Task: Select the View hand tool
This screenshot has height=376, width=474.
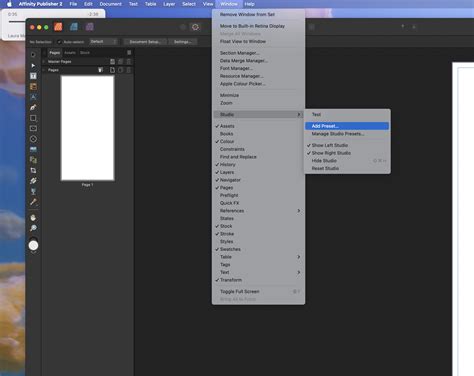Action: click(x=33, y=218)
